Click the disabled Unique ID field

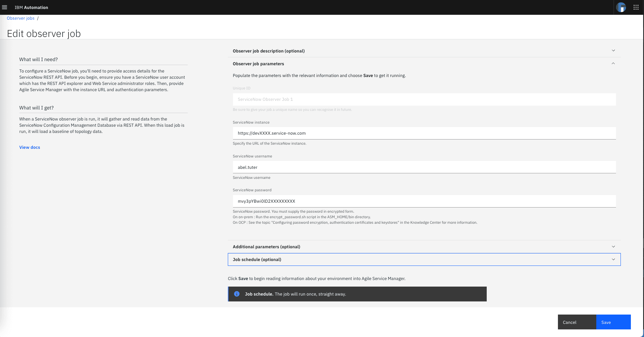click(x=424, y=99)
